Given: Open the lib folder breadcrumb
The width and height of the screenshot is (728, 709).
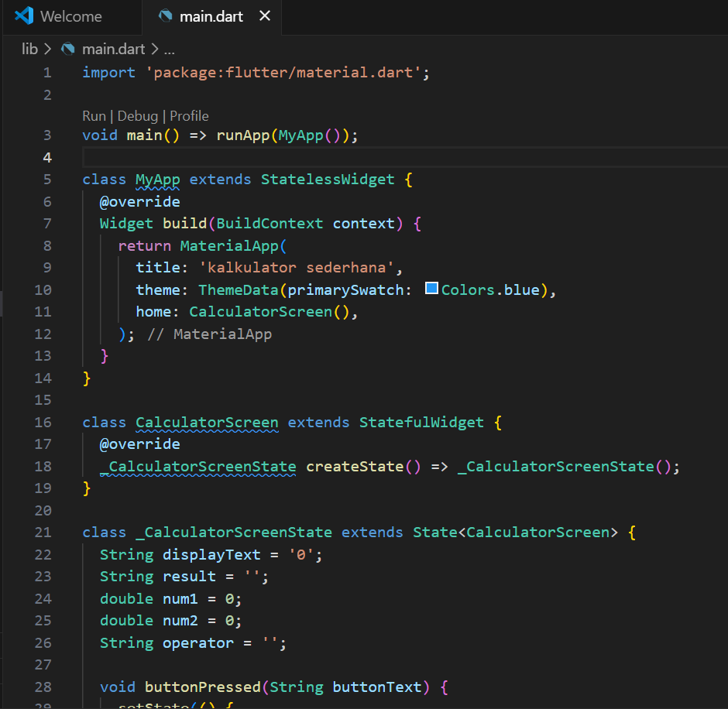Looking at the screenshot, I should (x=29, y=49).
